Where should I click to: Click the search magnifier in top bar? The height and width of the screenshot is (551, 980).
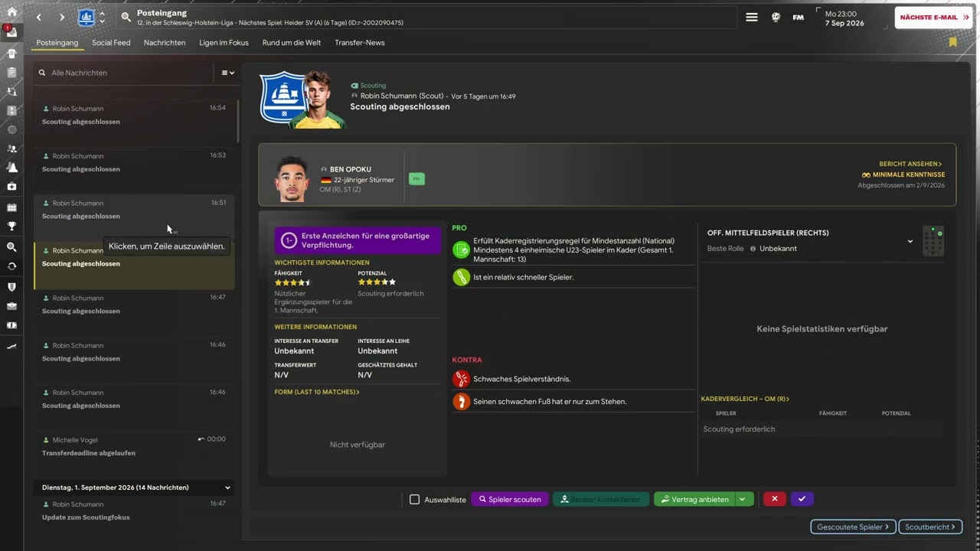(x=126, y=17)
